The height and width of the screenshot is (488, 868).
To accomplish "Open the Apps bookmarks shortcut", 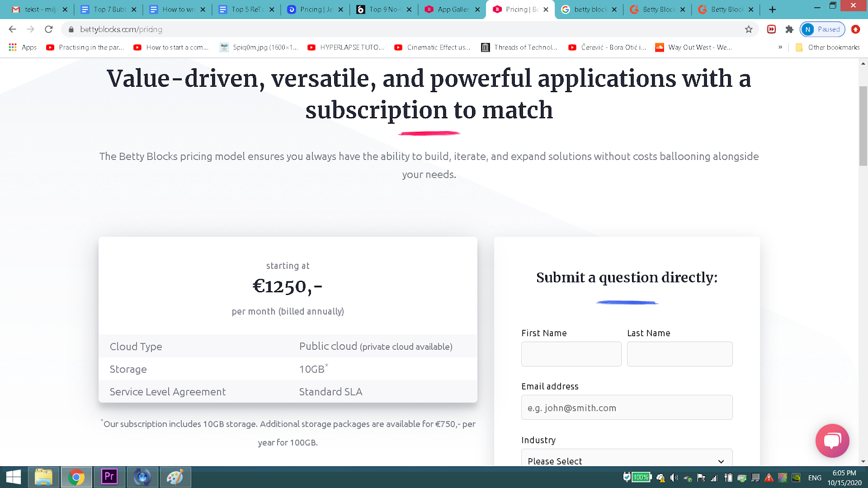I will coord(23,47).
